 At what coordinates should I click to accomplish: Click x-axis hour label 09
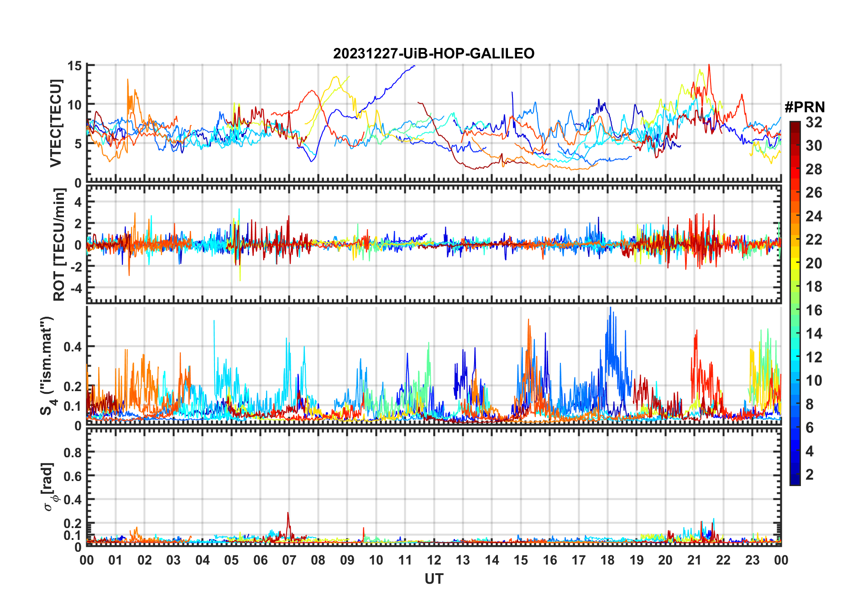(347, 560)
